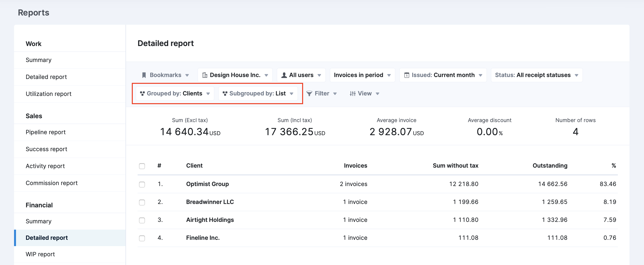
Task: Click the 14 662.56 outstanding cell
Action: [552, 184]
